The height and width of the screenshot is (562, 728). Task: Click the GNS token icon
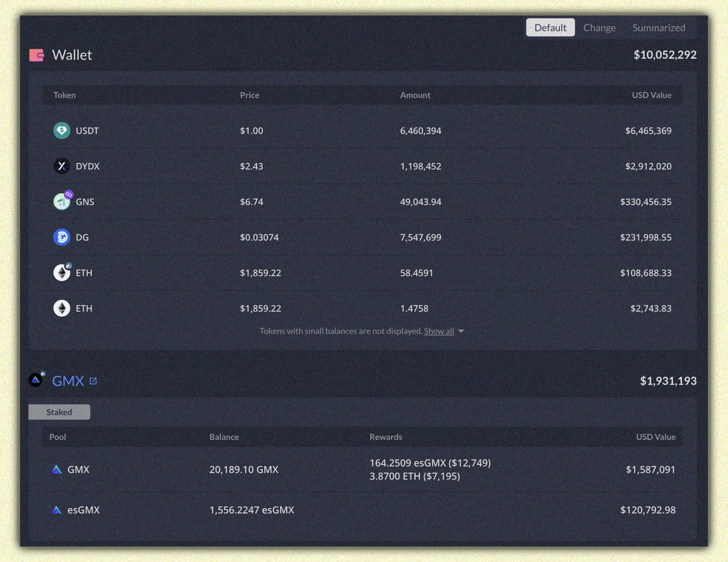click(62, 201)
